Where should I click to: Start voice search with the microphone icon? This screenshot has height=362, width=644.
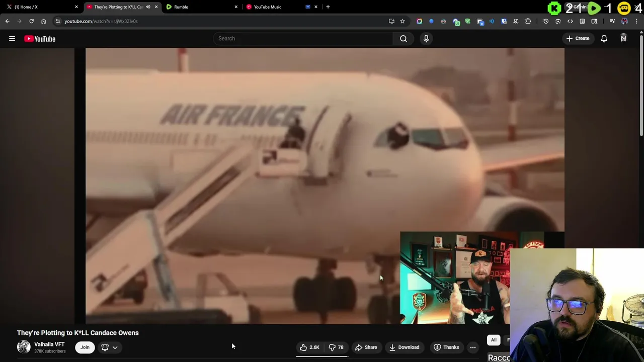click(x=426, y=39)
